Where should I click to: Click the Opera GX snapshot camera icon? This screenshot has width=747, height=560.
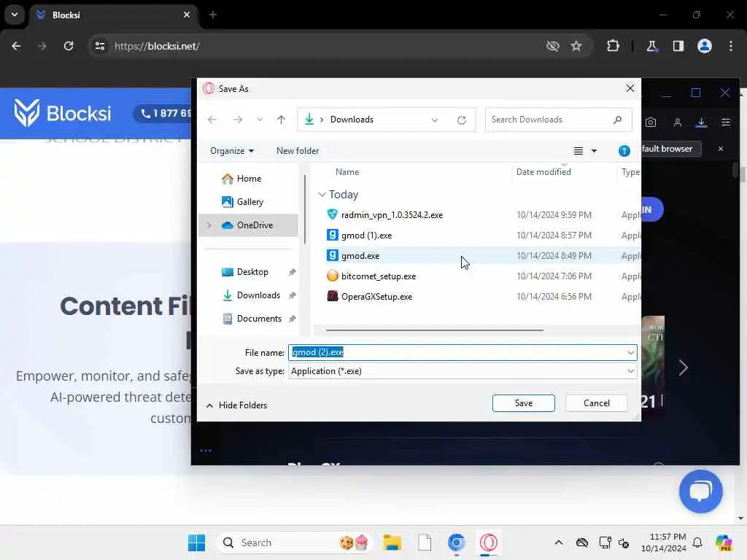[650, 122]
